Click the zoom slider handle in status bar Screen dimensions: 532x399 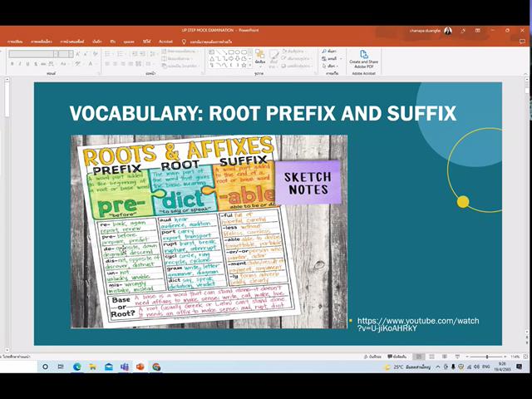pyautogui.click(x=487, y=357)
